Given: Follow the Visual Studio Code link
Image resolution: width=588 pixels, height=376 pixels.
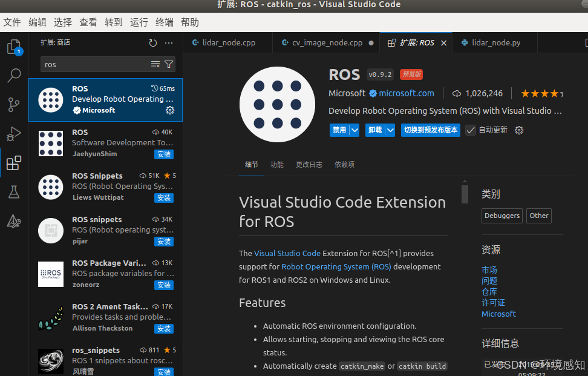Looking at the screenshot, I should [287, 253].
